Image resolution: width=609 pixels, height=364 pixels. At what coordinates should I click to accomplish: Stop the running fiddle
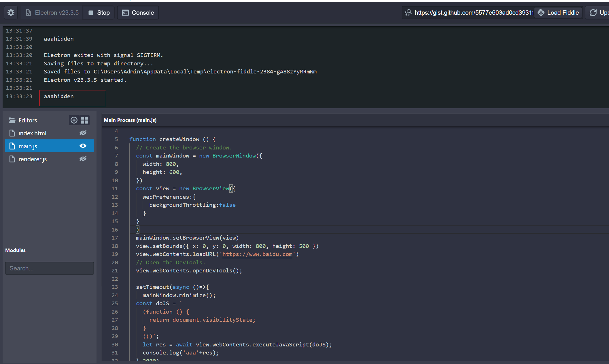[98, 12]
